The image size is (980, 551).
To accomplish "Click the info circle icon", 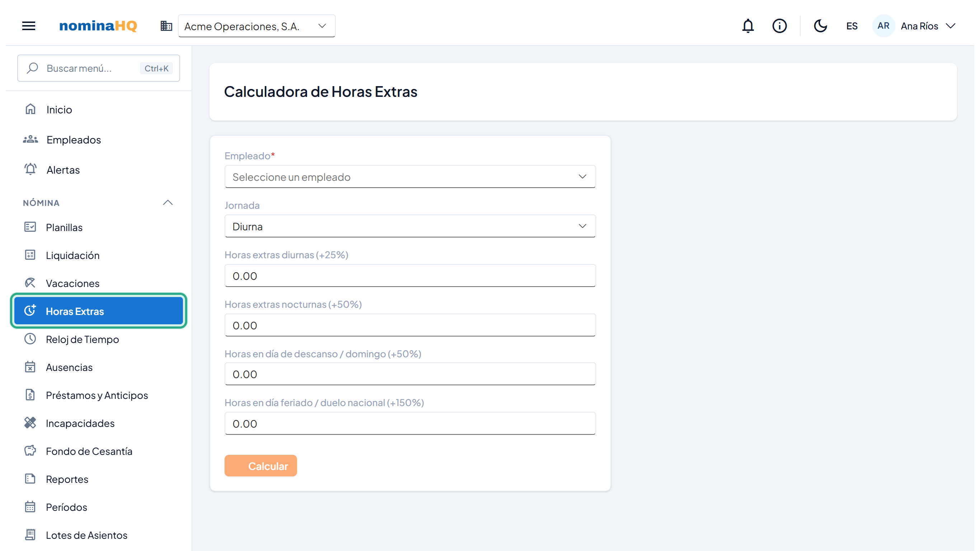I will coord(779,26).
